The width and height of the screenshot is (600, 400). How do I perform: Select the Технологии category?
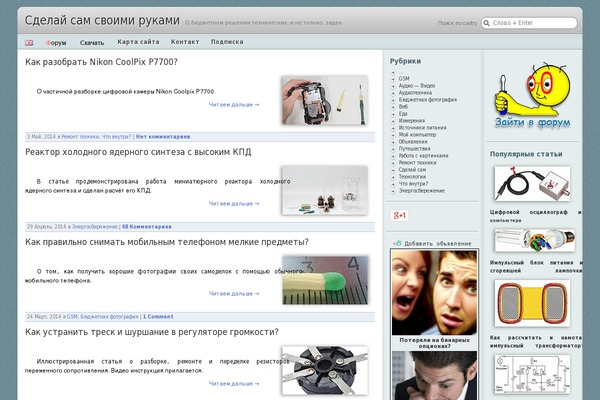tap(412, 176)
